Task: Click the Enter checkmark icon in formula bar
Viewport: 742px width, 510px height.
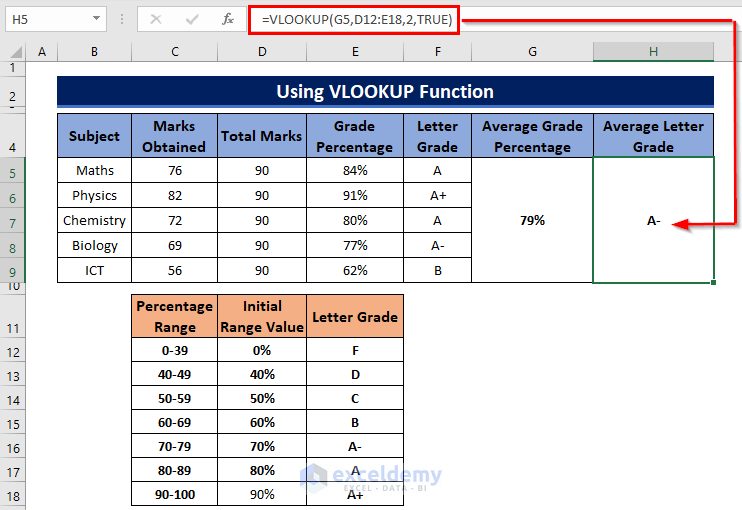Action: coord(192,19)
